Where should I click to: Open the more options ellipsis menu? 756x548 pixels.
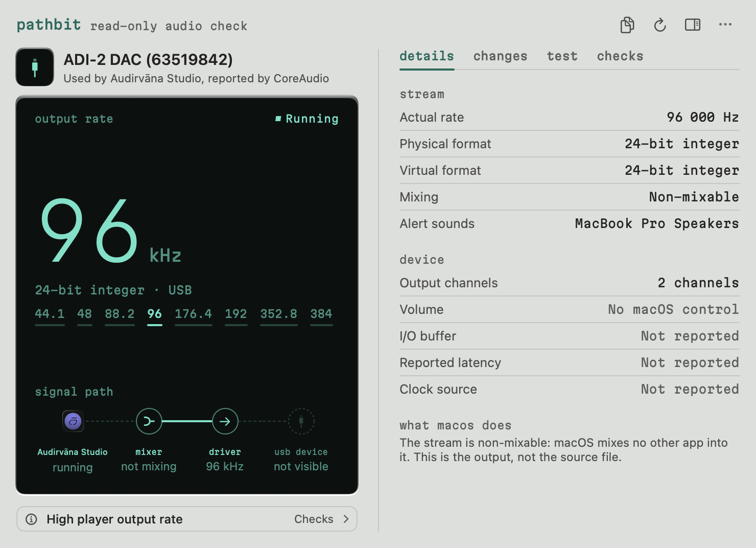(x=725, y=24)
